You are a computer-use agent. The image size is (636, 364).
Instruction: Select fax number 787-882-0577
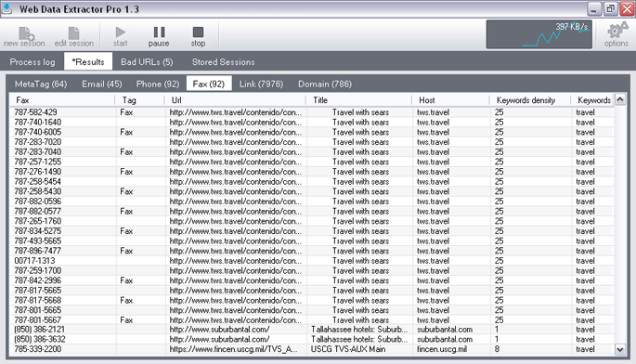click(x=38, y=211)
